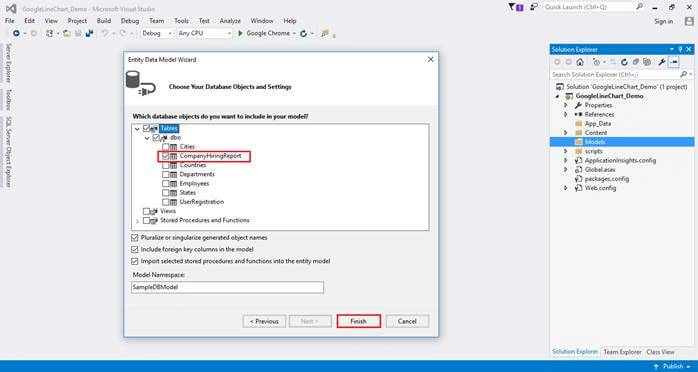Open the Google Chrome browser dropdown arrow
This screenshot has width=698, height=372.
click(x=294, y=33)
